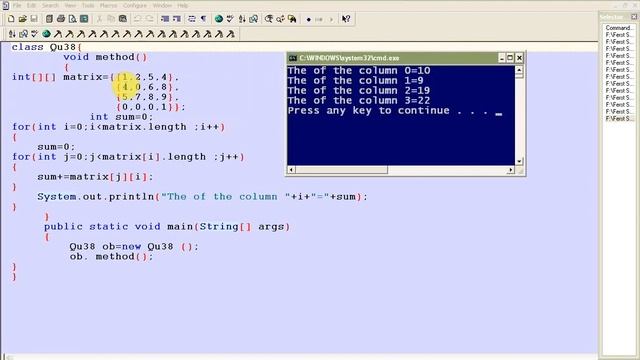Image resolution: width=640 pixels, height=360 pixels.
Task: Open Print Preview from toolbar
Action: coord(72,19)
